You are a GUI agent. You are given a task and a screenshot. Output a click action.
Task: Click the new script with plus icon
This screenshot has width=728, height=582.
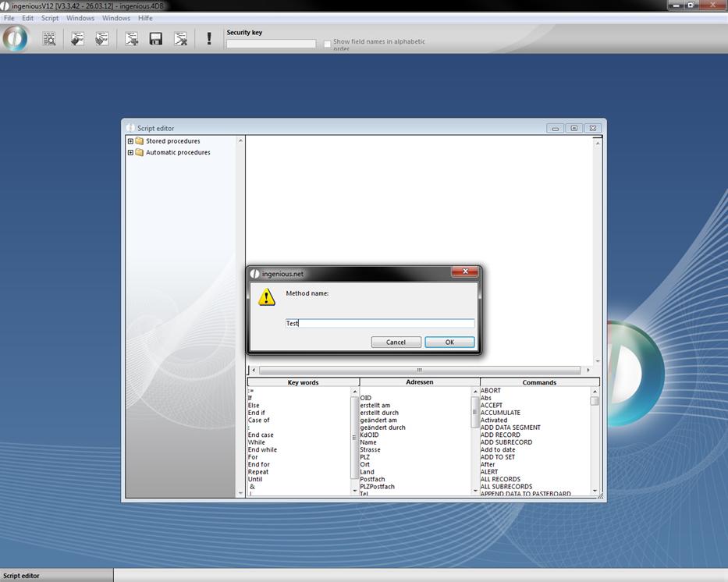[x=132, y=38]
